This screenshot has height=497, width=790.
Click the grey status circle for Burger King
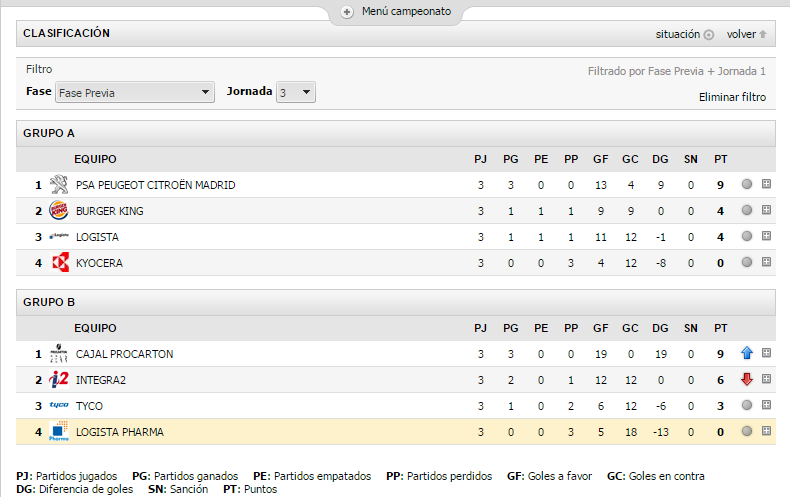click(x=746, y=211)
